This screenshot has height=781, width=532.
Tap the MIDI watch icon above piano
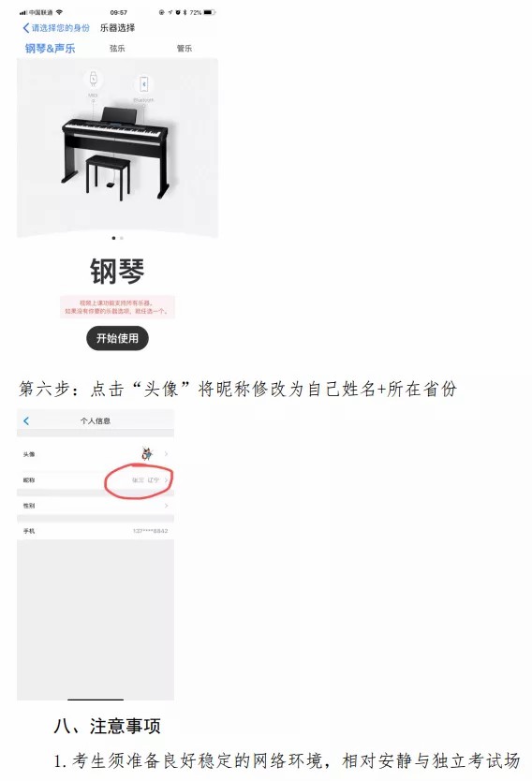[x=93, y=80]
